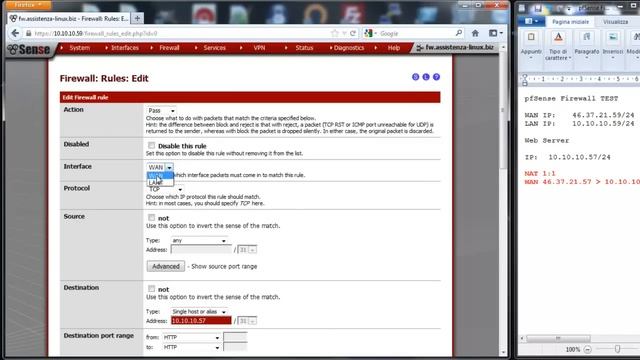Screen dimensions: 640x360
Task: Click the Google search engine icon
Action: tap(369, 33)
